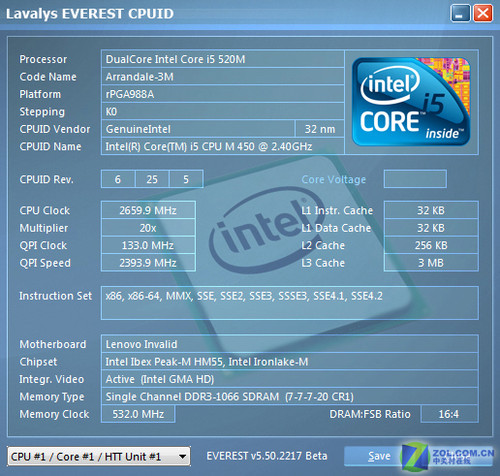Click the CPUID Name value field
The height and width of the screenshot is (476, 500).
(223, 146)
